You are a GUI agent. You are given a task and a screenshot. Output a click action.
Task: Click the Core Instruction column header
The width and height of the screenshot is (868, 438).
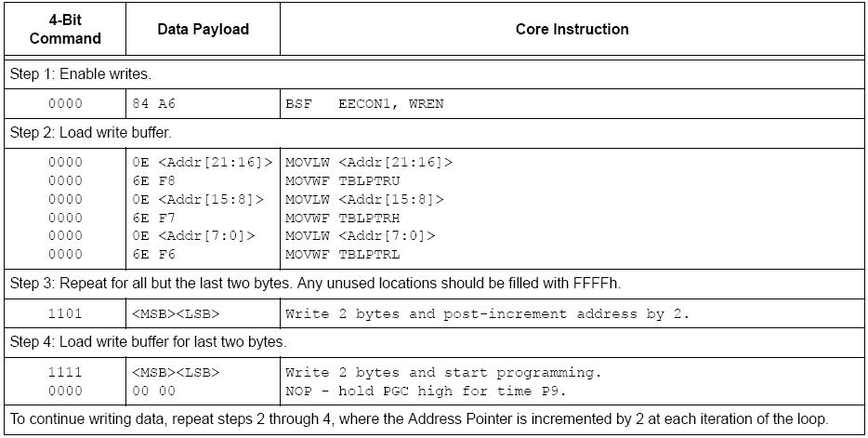pyautogui.click(x=572, y=29)
